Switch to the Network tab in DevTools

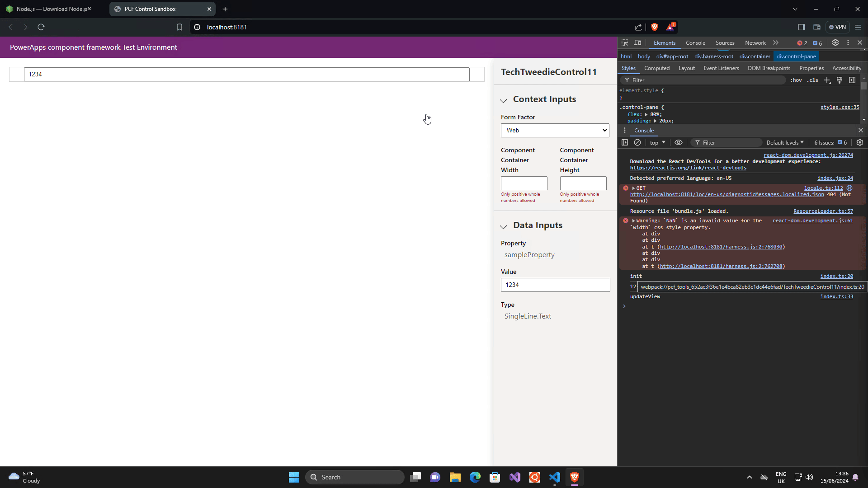click(755, 43)
